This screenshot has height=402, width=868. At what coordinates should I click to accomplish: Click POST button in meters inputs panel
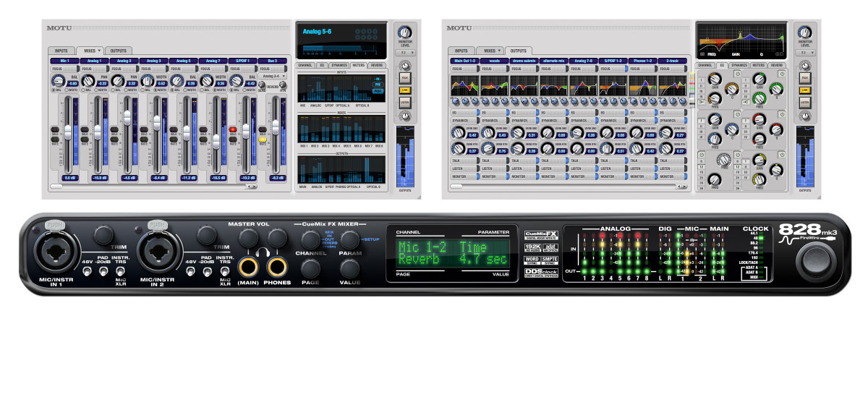coord(378,91)
